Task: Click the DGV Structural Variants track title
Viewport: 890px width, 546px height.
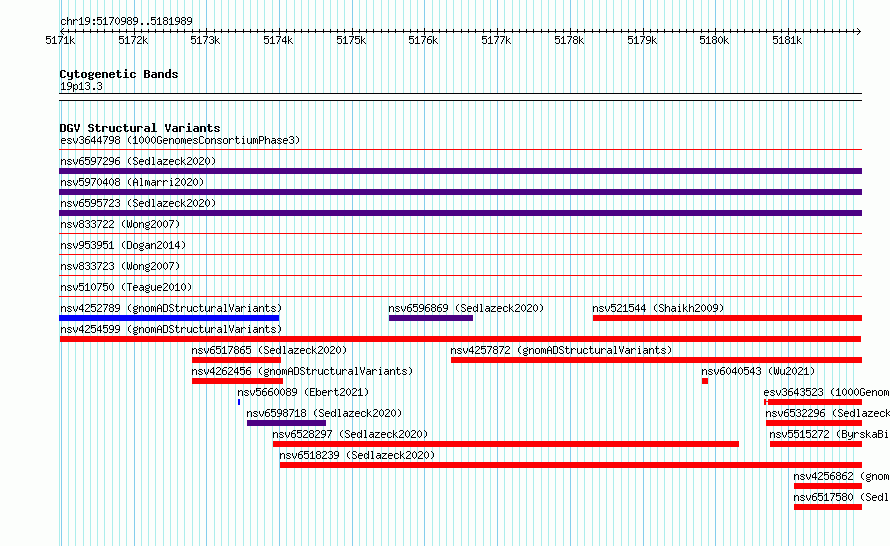Action: click(140, 128)
